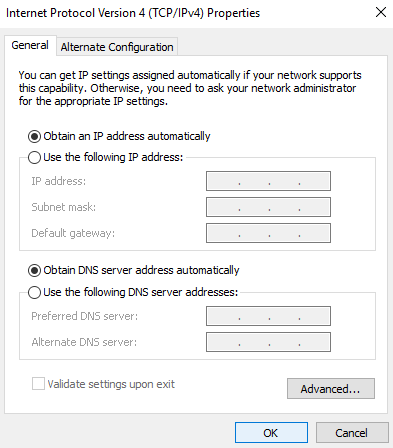Tick the Validate settings upon exit checkbox
393x448 pixels.
tap(38, 384)
